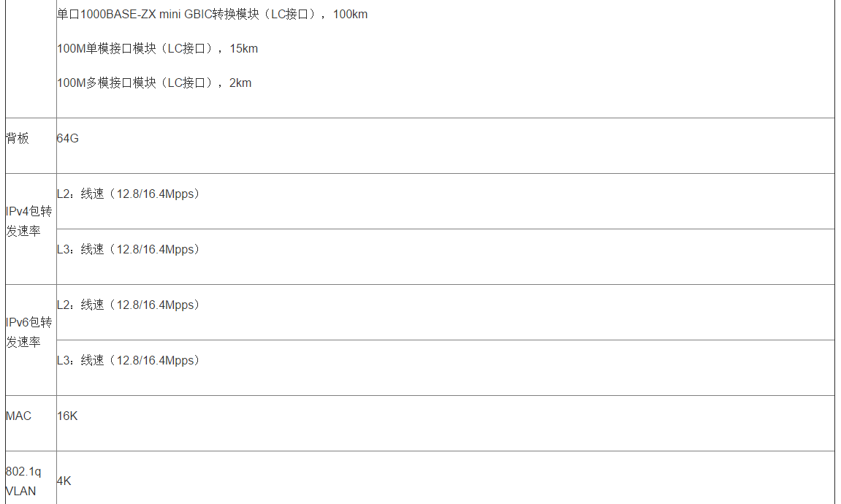This screenshot has width=841, height=504.
Task: Click the L2 线速 entry under IPv6
Action: (128, 305)
